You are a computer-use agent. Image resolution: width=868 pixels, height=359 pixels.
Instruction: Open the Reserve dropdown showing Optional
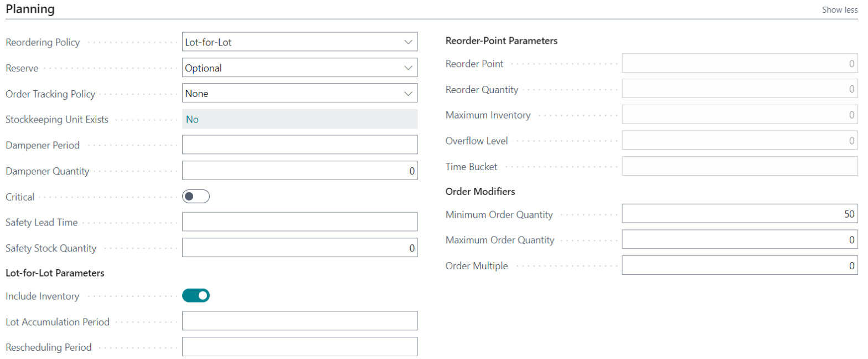click(299, 68)
